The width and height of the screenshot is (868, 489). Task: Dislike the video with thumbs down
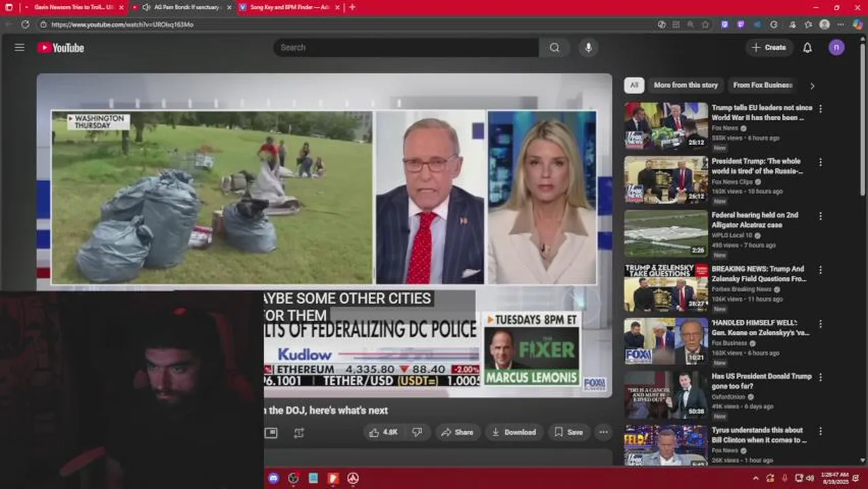[x=417, y=432]
